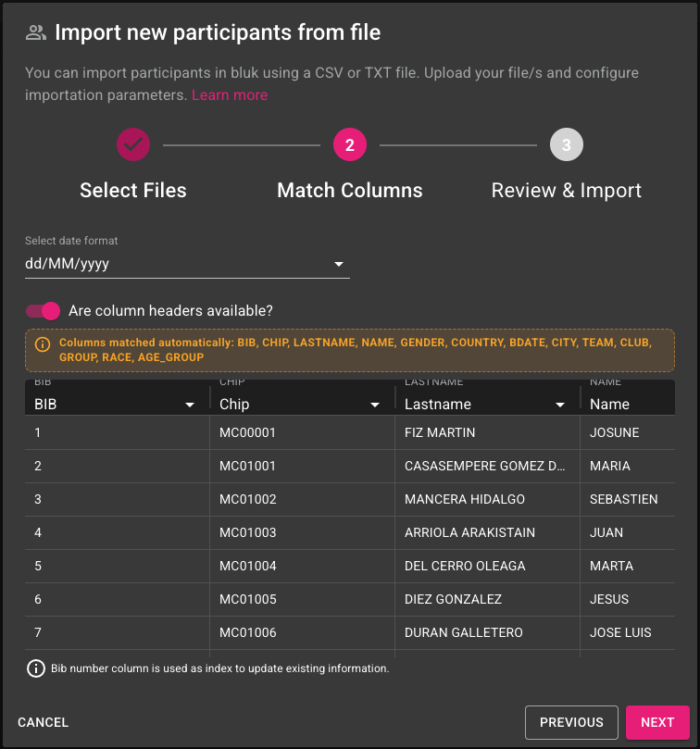Click the step 3 circle indicator
The height and width of the screenshot is (749, 700).
point(567,144)
